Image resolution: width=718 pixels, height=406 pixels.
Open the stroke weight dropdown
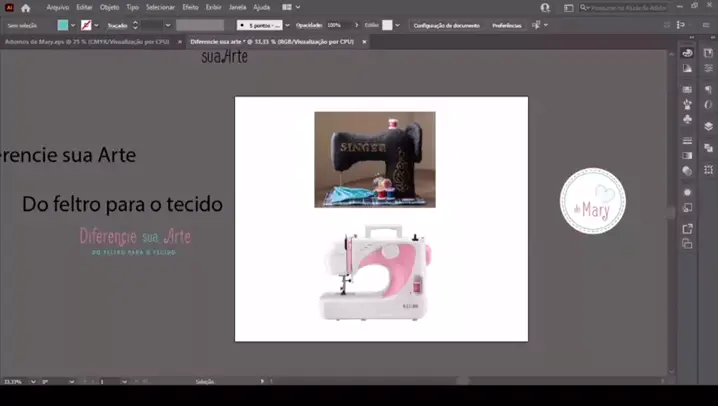pos(168,25)
